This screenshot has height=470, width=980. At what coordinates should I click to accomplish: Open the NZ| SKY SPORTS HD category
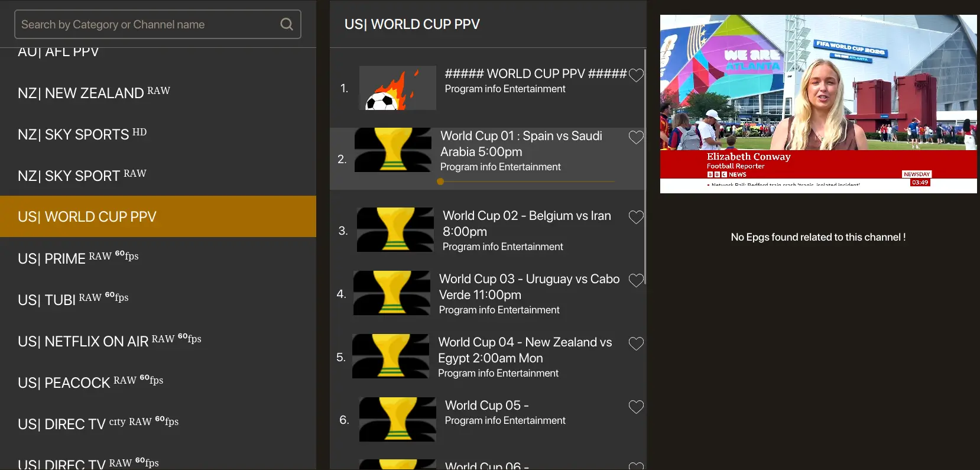click(158, 134)
